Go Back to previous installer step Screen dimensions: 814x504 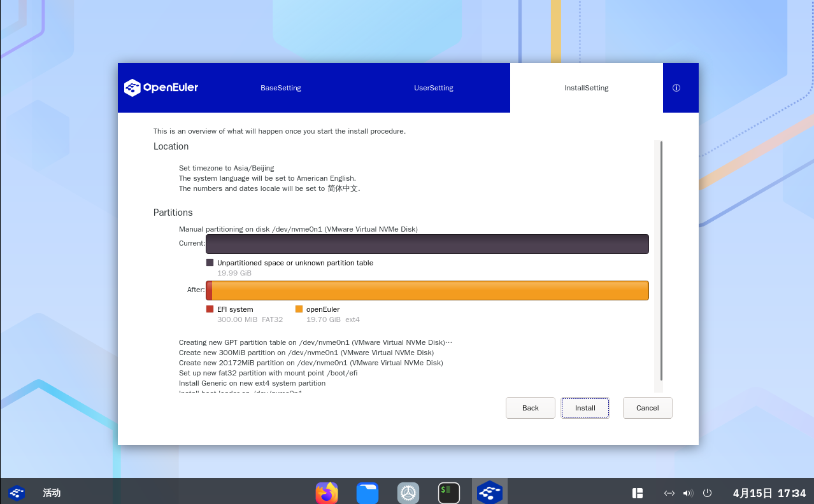click(531, 408)
